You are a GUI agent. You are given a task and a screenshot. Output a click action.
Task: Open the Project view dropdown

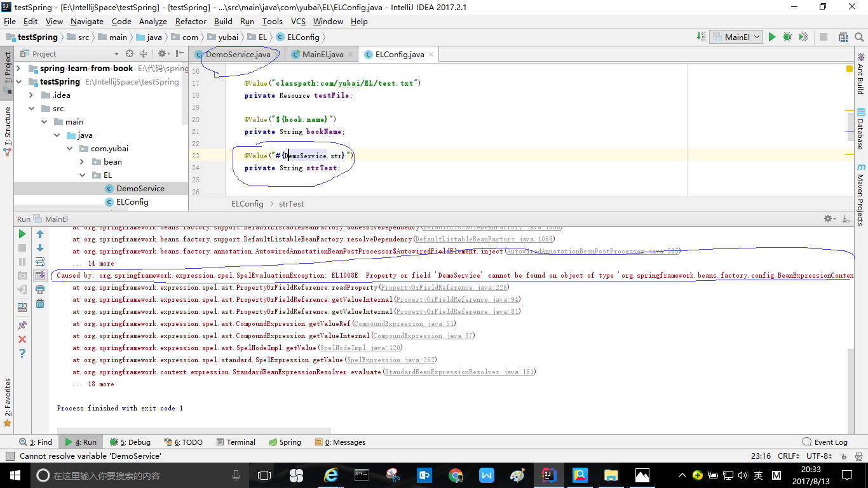point(116,54)
